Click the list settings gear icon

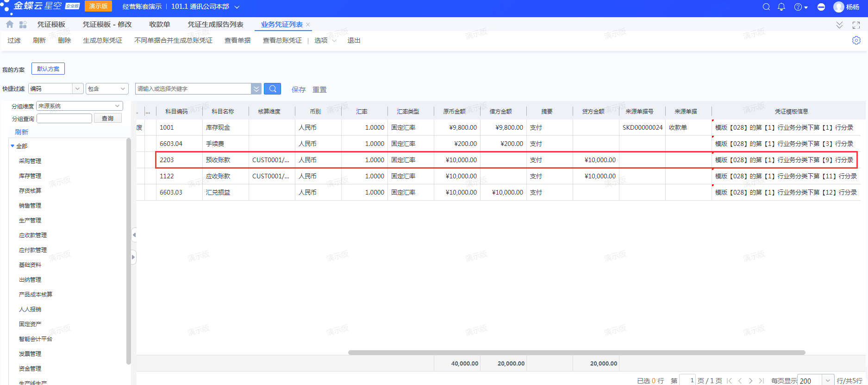(856, 40)
